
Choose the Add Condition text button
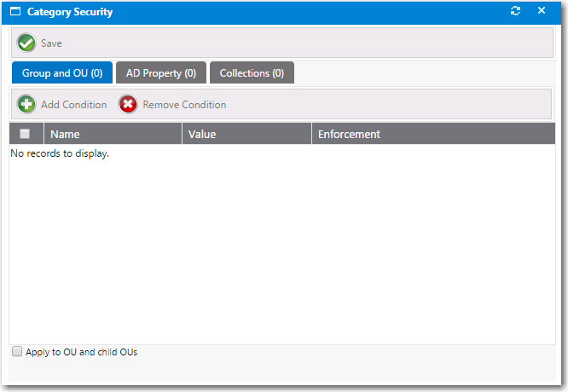(x=73, y=105)
